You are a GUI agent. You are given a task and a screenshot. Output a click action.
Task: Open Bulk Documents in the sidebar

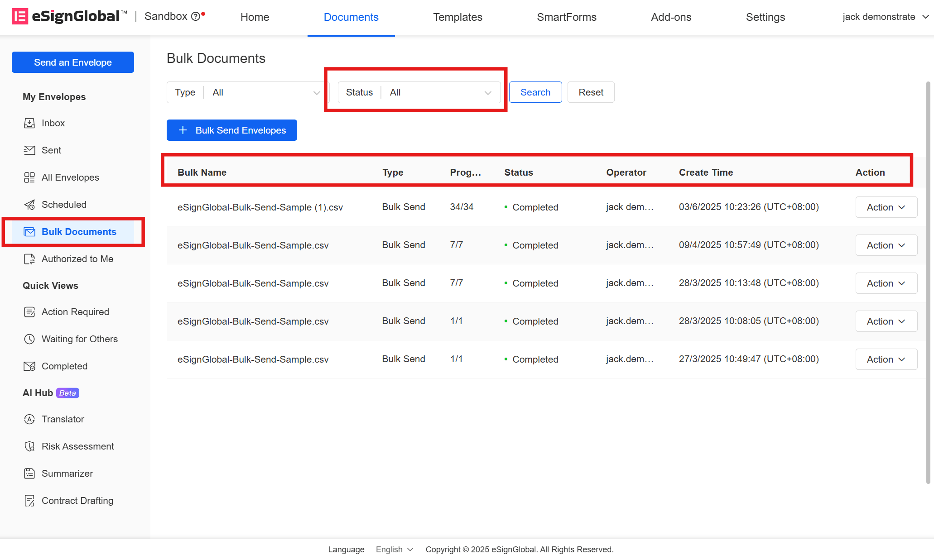[73, 232]
